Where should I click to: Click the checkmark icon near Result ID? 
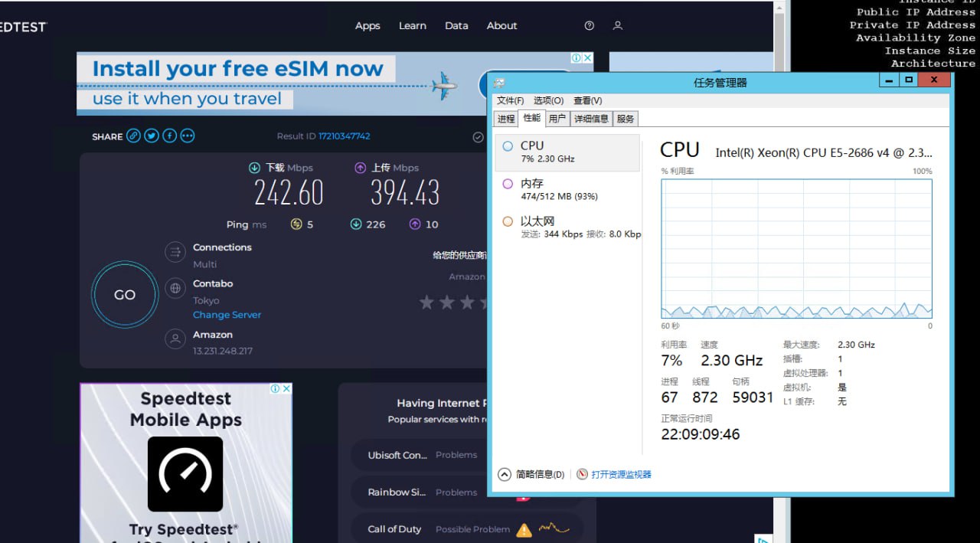(479, 137)
